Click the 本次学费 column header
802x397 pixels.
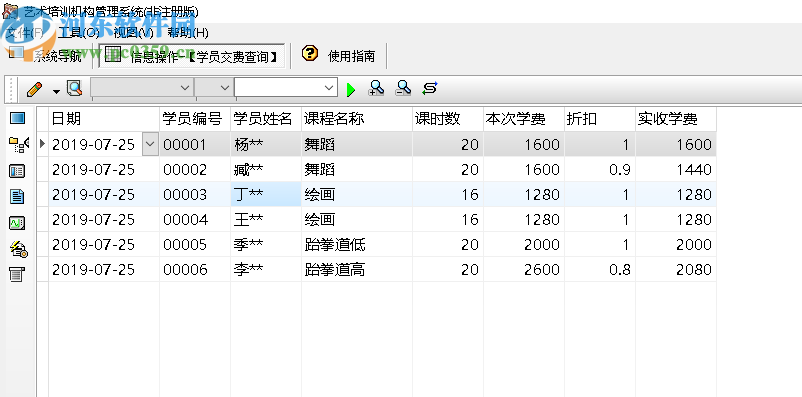click(x=524, y=119)
